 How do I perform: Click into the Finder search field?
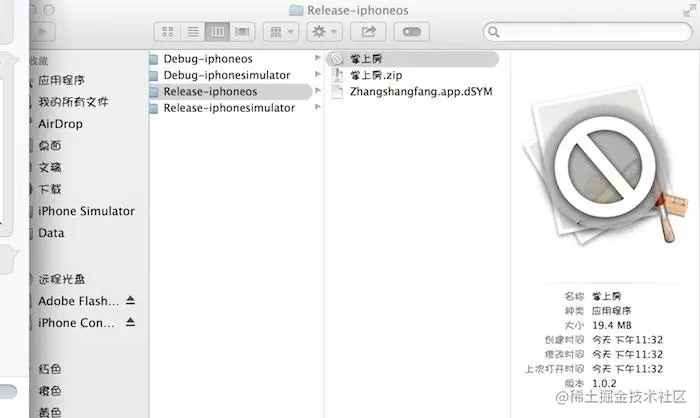coord(588,32)
